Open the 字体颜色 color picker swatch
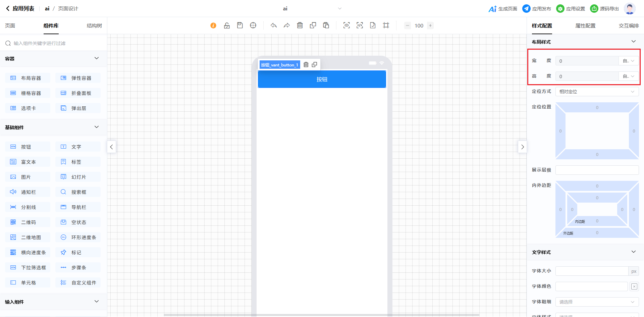Screen dimensions: 644x317 coord(634,286)
